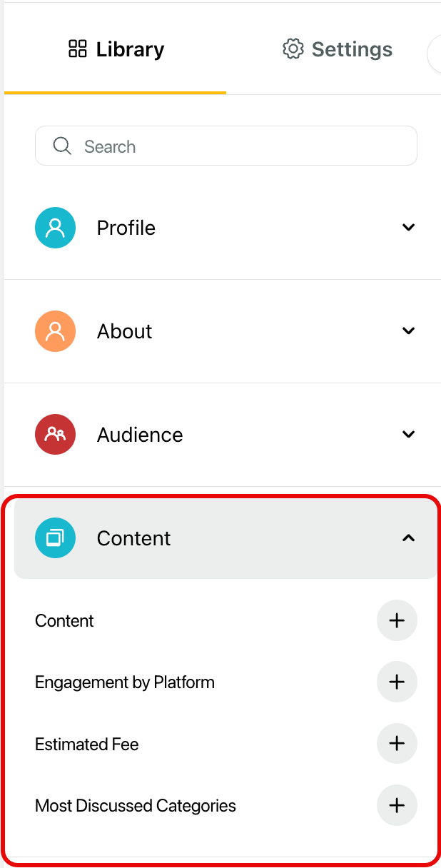
Task: Select the Engagement by Platform item
Action: pos(125,682)
